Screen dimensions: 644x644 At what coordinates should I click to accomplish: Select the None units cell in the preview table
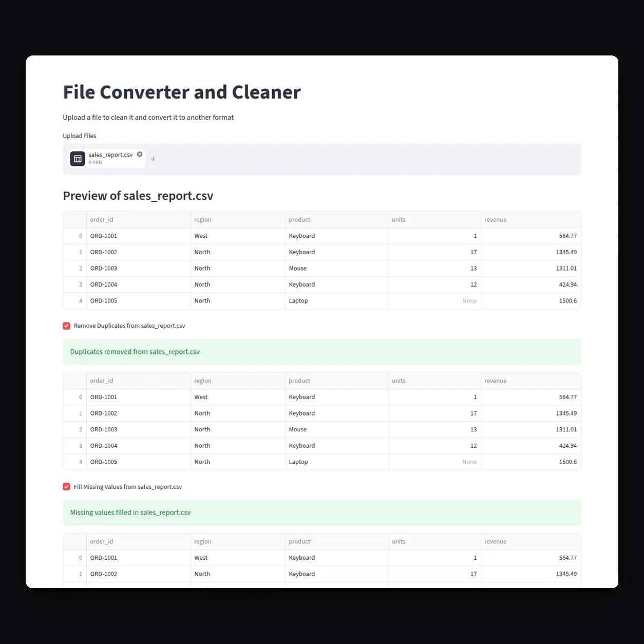coord(434,301)
